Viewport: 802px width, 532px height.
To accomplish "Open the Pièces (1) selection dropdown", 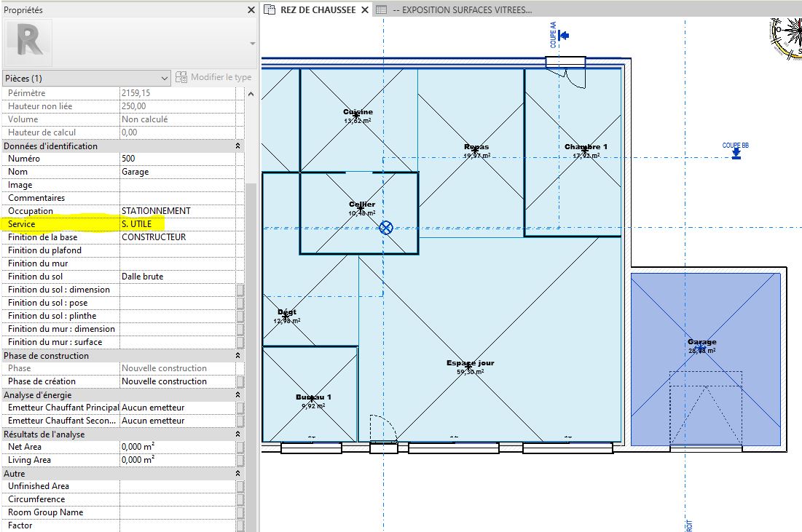I will pyautogui.click(x=87, y=78).
